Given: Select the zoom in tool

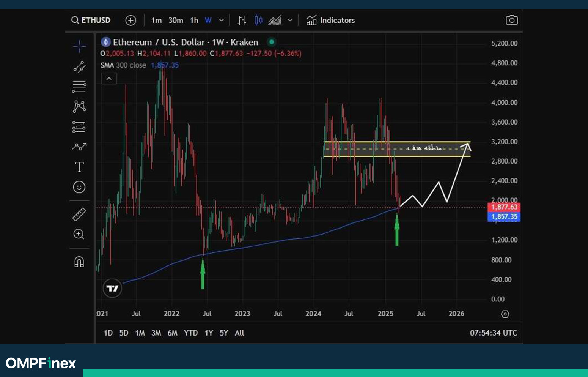Looking at the screenshot, I should 79,234.
